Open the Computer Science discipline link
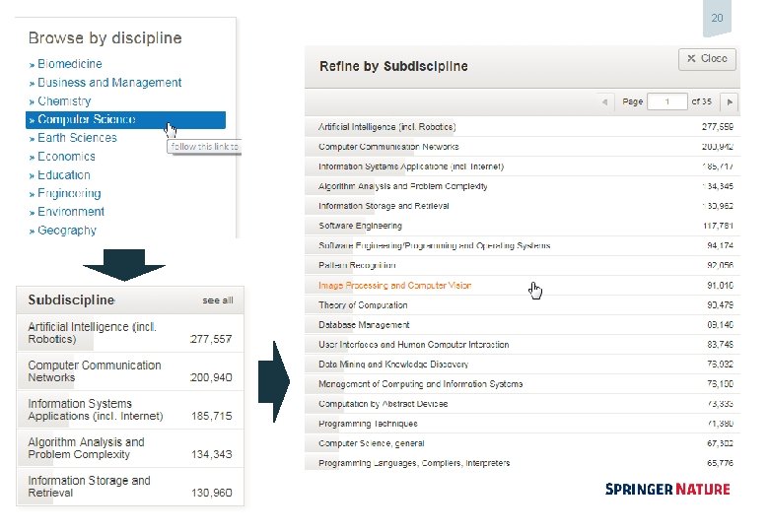This screenshot has height=532, width=769. [86, 120]
